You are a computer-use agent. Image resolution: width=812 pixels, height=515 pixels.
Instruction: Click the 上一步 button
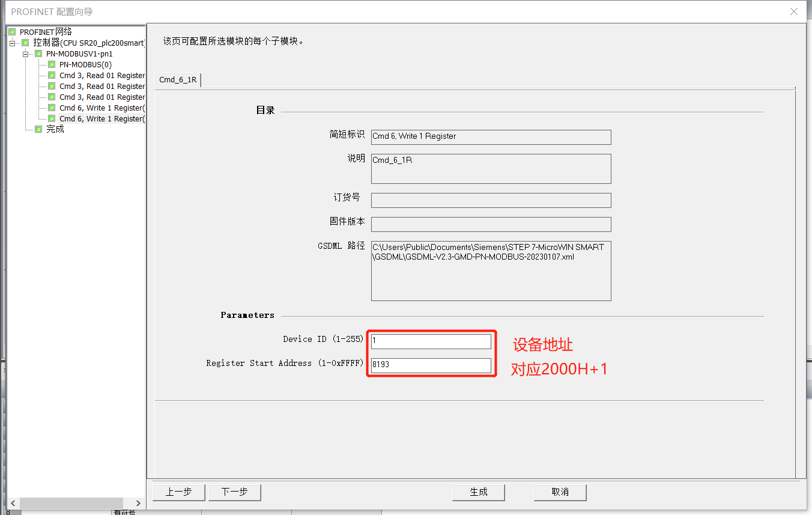coord(178,492)
